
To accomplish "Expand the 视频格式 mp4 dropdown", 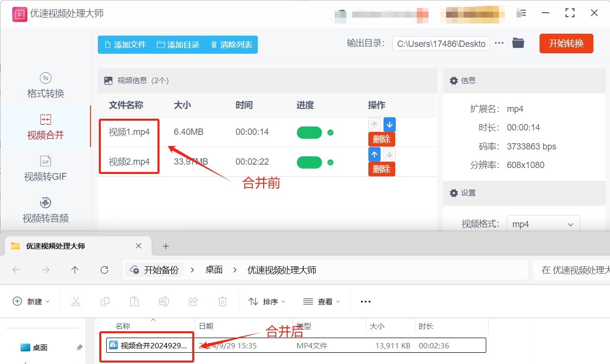I will [x=543, y=224].
